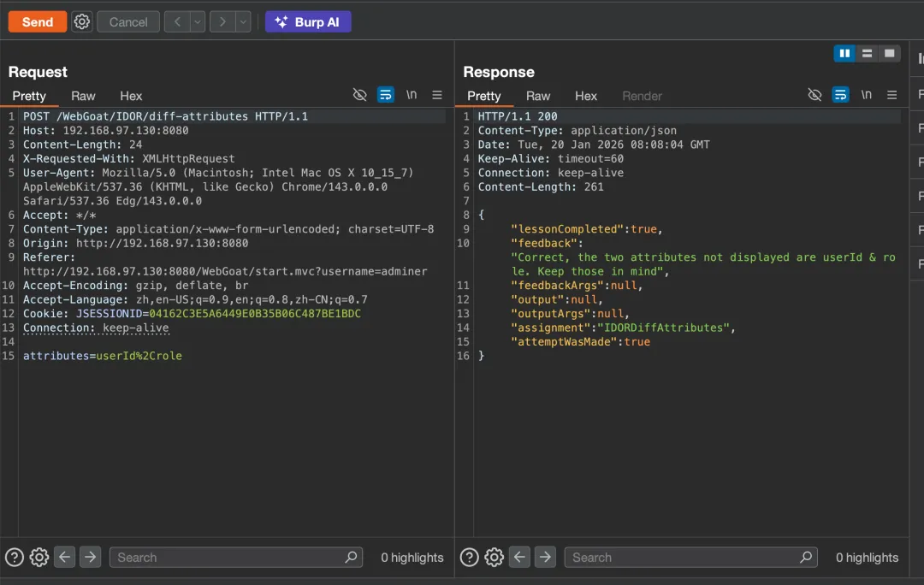
Task: Jump to previous match in Response search
Action: click(x=519, y=557)
